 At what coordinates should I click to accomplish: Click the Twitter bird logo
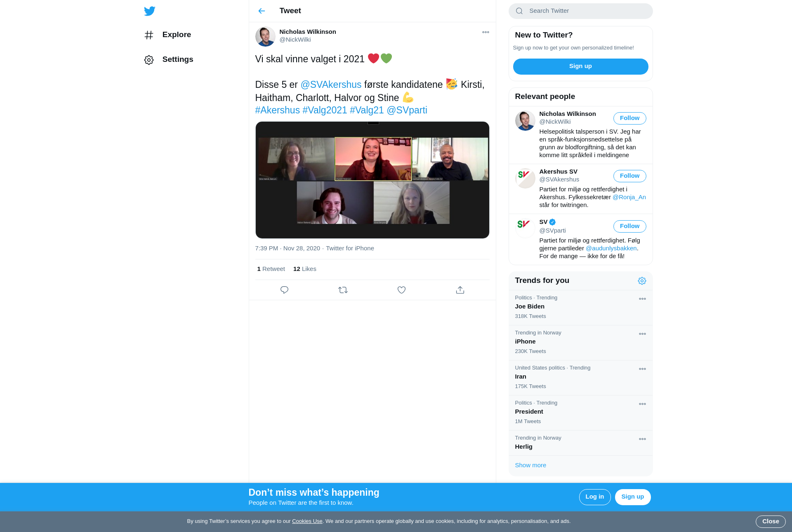click(150, 11)
